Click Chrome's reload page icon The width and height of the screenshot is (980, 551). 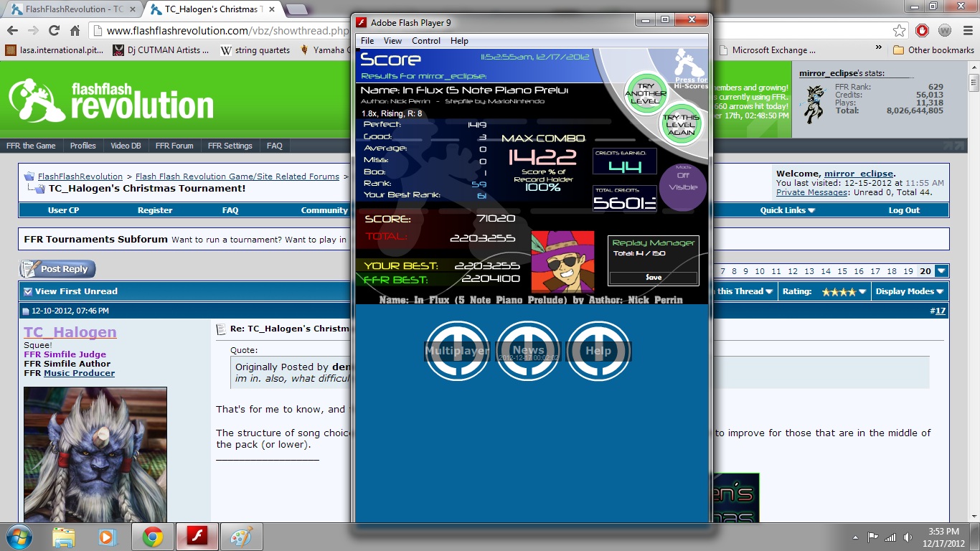click(54, 31)
